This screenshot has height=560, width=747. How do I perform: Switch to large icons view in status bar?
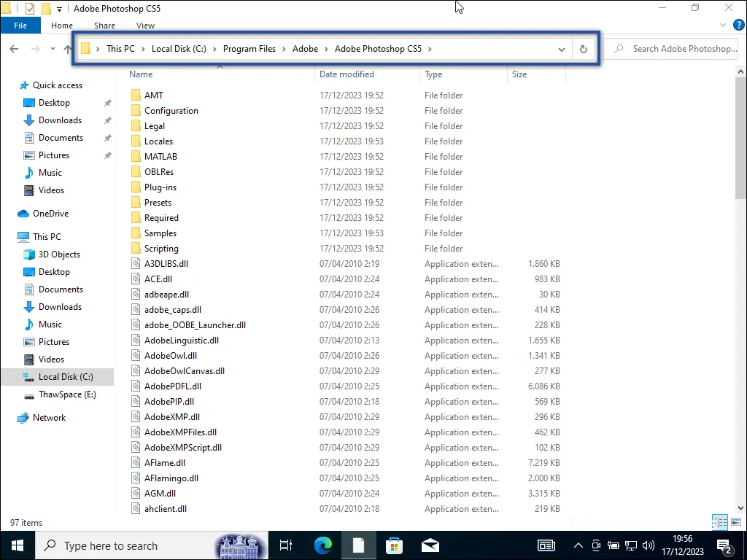point(735,522)
